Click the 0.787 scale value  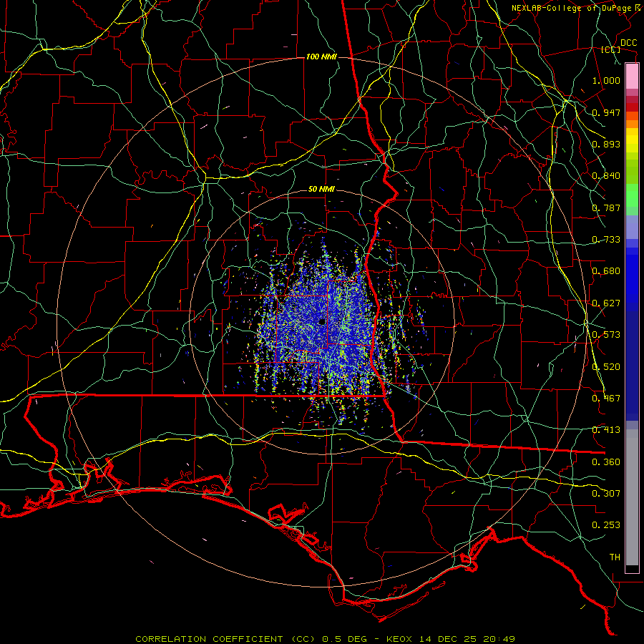click(606, 208)
